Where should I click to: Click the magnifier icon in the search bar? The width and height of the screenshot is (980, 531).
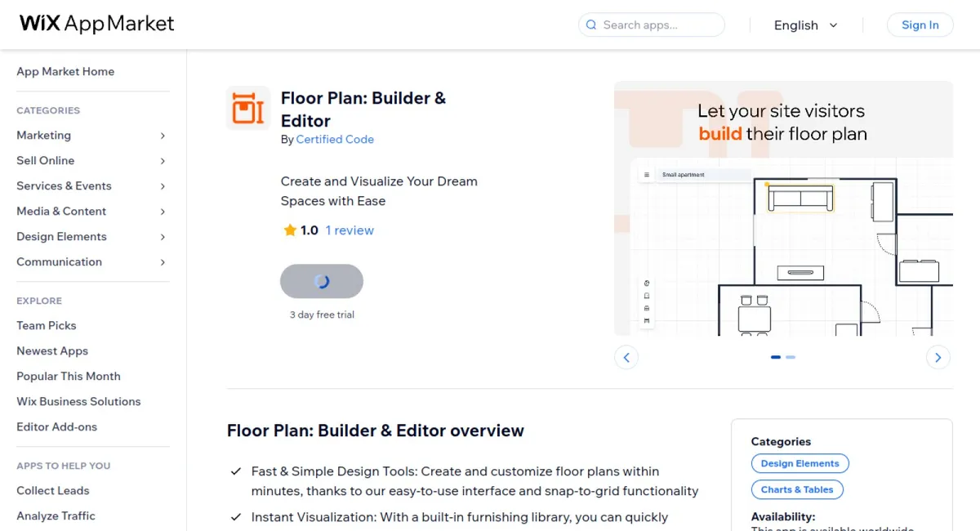click(590, 25)
